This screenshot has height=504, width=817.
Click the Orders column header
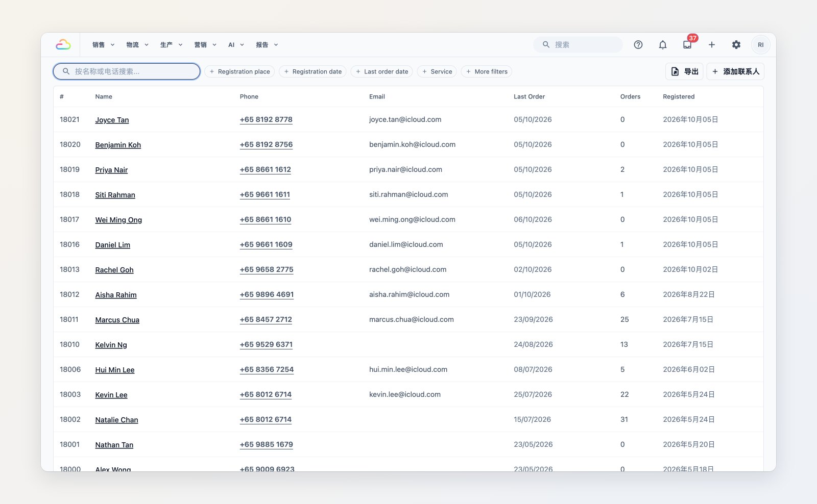pyautogui.click(x=630, y=96)
